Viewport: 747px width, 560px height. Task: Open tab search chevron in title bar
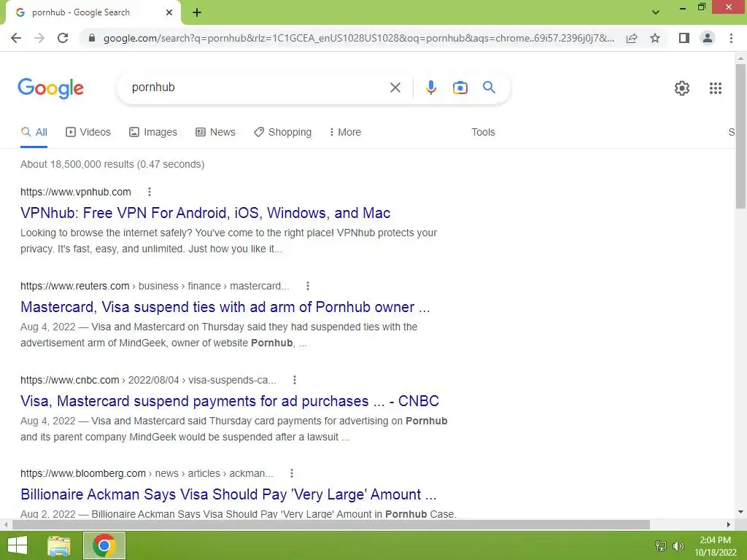tap(656, 12)
